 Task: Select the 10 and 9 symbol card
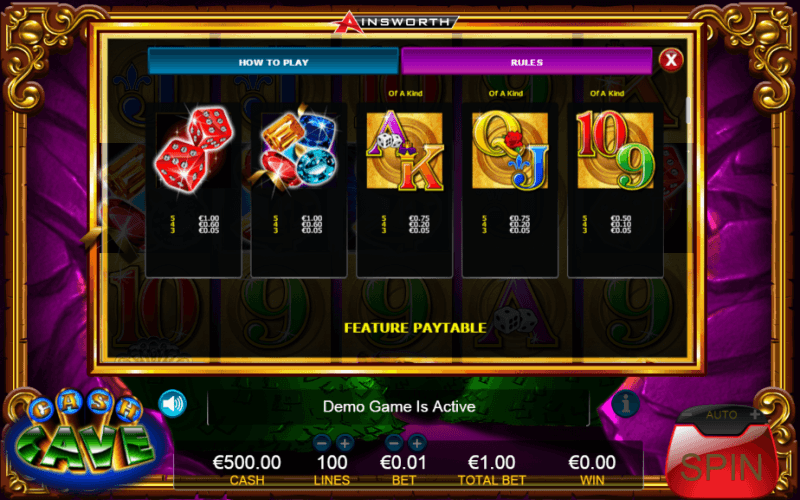615,190
